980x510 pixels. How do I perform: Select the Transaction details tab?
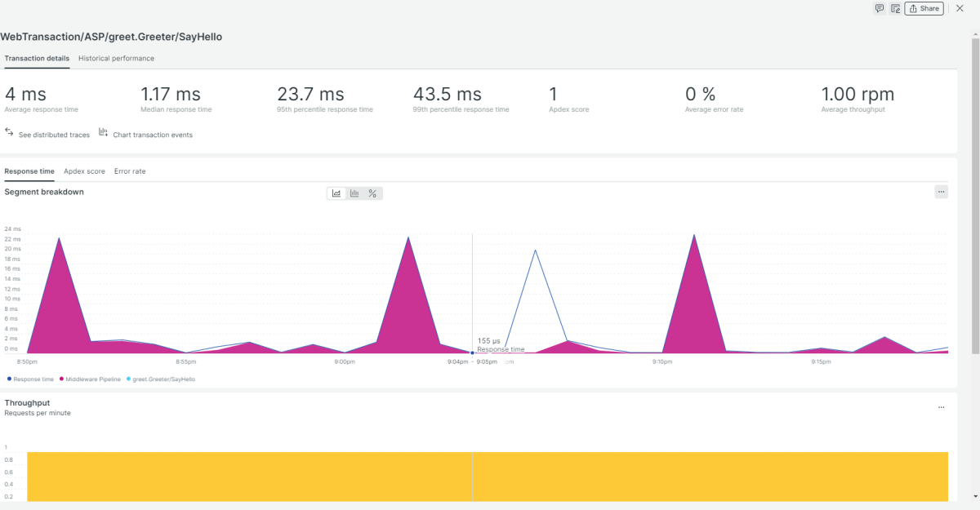pos(37,59)
